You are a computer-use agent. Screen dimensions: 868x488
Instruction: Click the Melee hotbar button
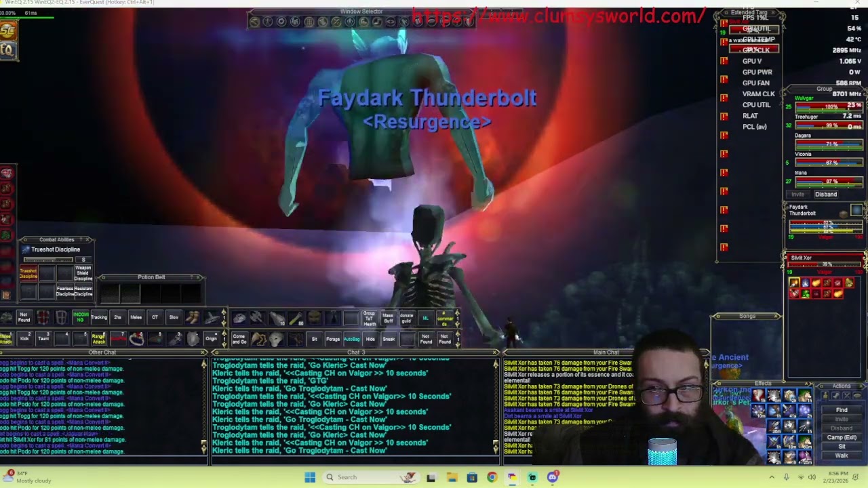pyautogui.click(x=136, y=317)
